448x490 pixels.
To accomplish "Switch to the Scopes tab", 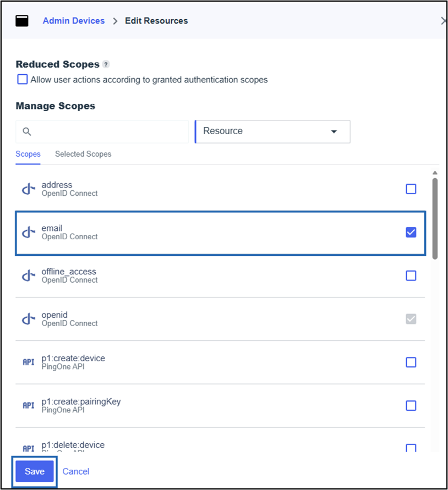I will point(28,154).
